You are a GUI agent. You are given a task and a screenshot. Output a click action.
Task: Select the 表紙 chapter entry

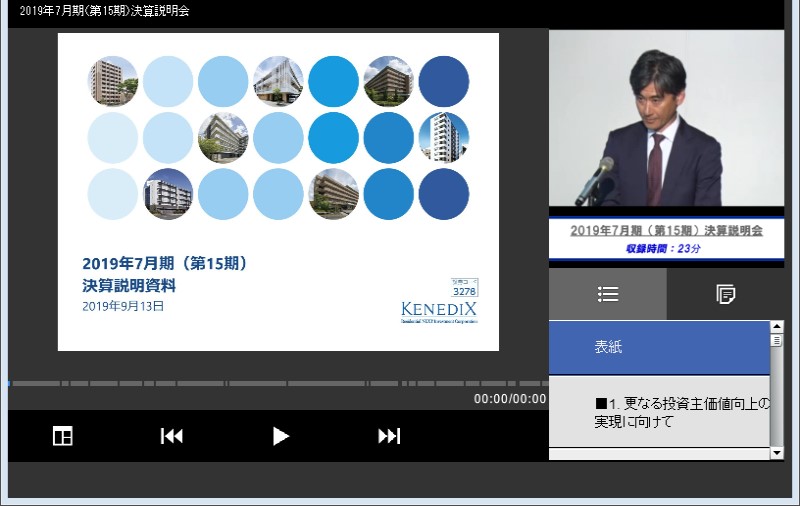click(659, 347)
